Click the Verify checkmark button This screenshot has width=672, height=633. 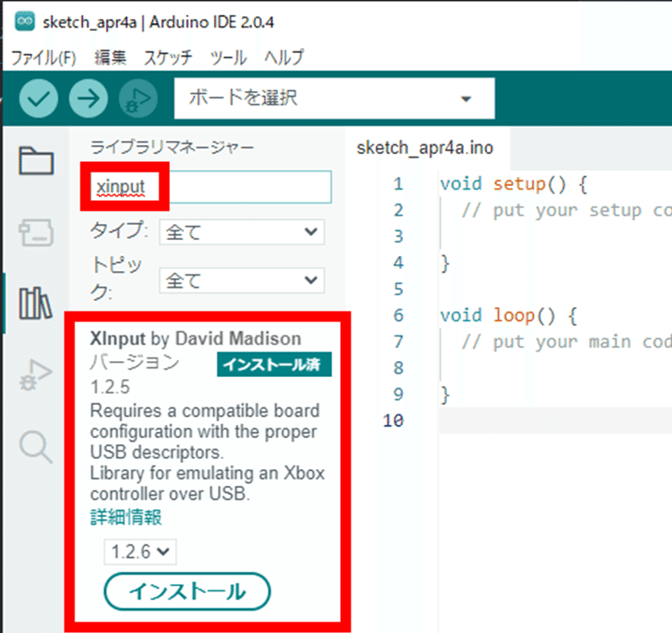(x=39, y=98)
